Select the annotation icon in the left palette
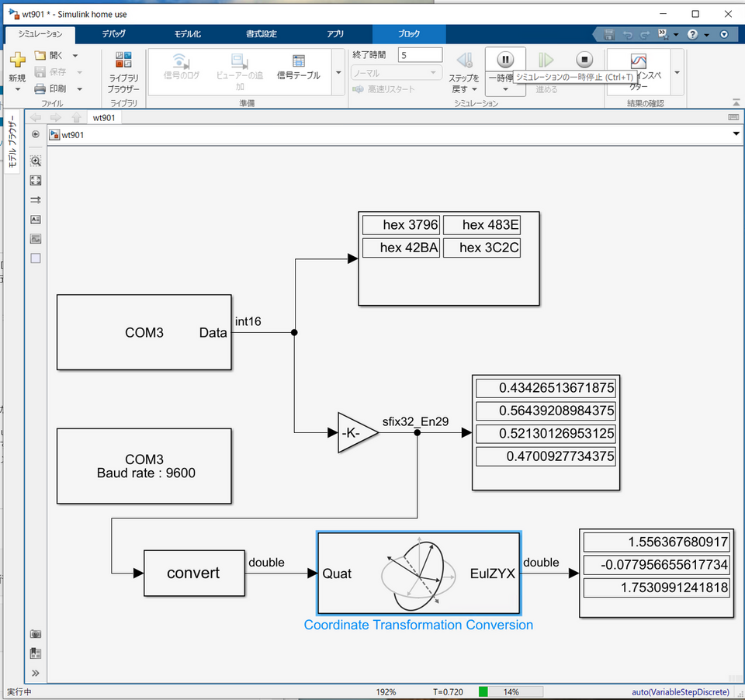This screenshot has width=745, height=700. (35, 219)
